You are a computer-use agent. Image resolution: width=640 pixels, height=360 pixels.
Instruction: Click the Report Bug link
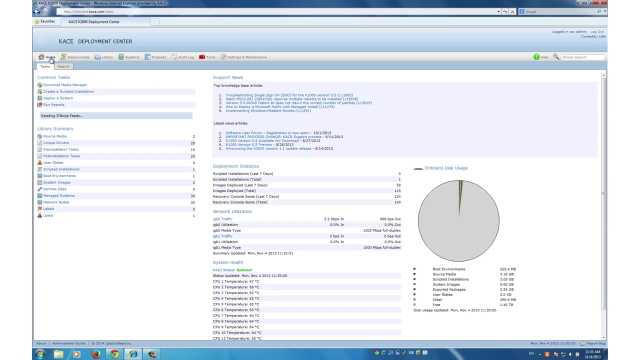(596, 343)
